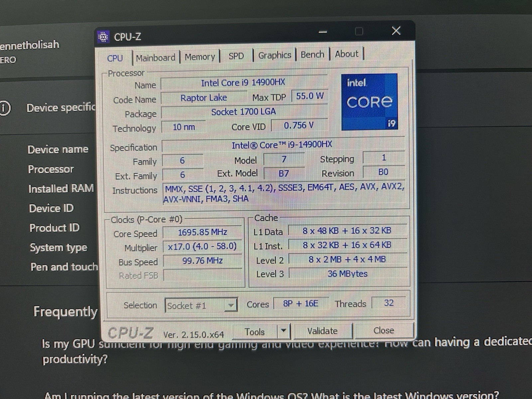Click the Validate button
The image size is (532, 399).
click(x=323, y=331)
